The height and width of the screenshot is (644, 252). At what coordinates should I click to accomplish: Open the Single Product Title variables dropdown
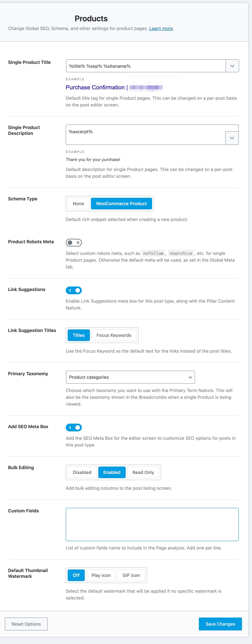(x=232, y=65)
